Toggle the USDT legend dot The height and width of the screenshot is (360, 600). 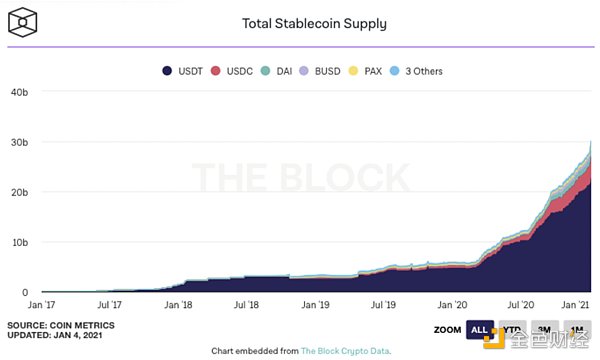(x=167, y=71)
